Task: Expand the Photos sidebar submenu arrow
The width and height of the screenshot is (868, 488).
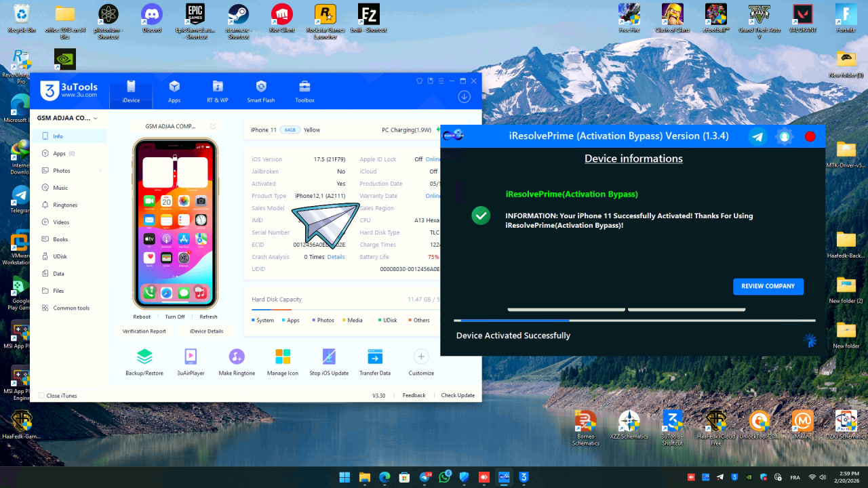Action: pyautogui.click(x=100, y=171)
